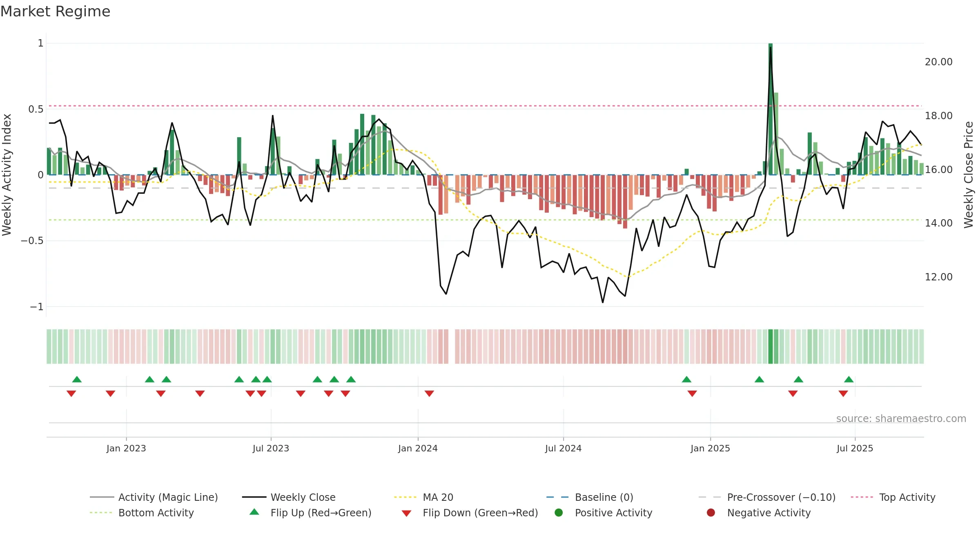
Task: Click the darkest green cell in regime heat strip
Action: pos(771,347)
